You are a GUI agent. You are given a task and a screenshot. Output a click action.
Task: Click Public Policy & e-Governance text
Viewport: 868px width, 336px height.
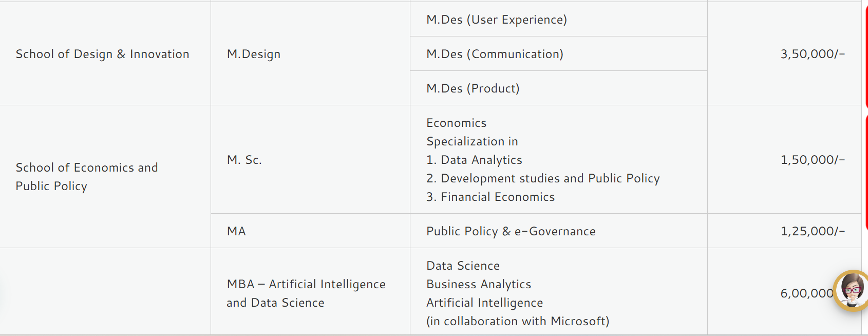511,231
